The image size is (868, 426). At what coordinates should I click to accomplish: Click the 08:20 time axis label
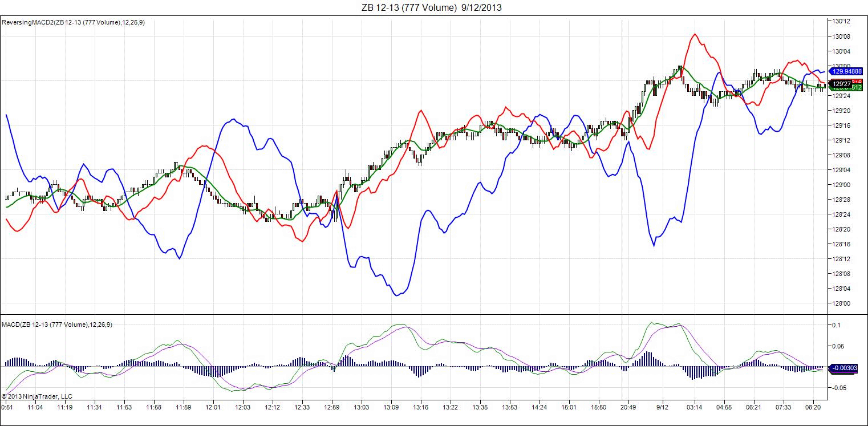coord(813,407)
